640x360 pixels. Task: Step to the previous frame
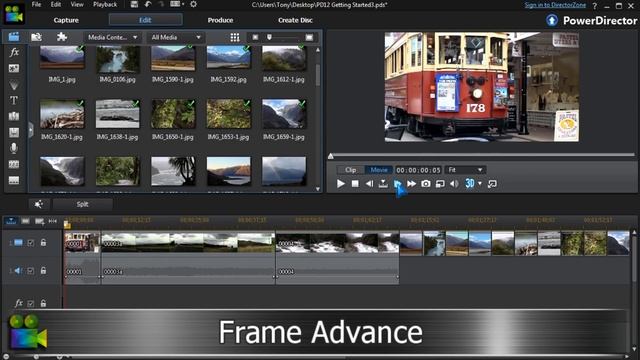click(x=369, y=184)
